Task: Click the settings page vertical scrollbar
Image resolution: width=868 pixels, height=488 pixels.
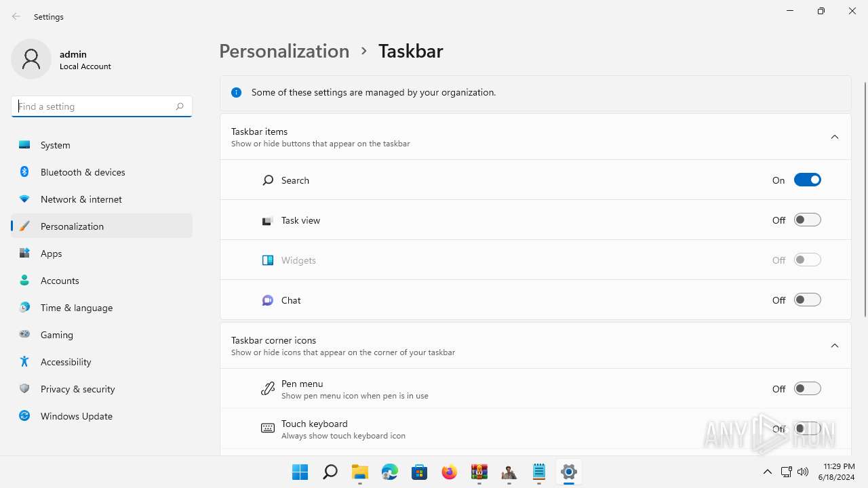Action: 865,199
